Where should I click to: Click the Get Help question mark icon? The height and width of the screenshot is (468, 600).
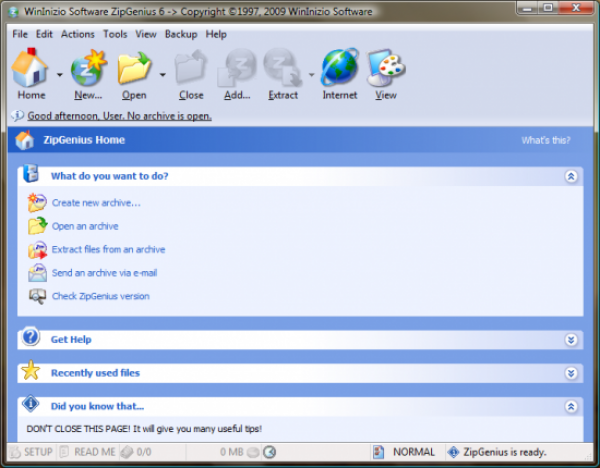31,337
